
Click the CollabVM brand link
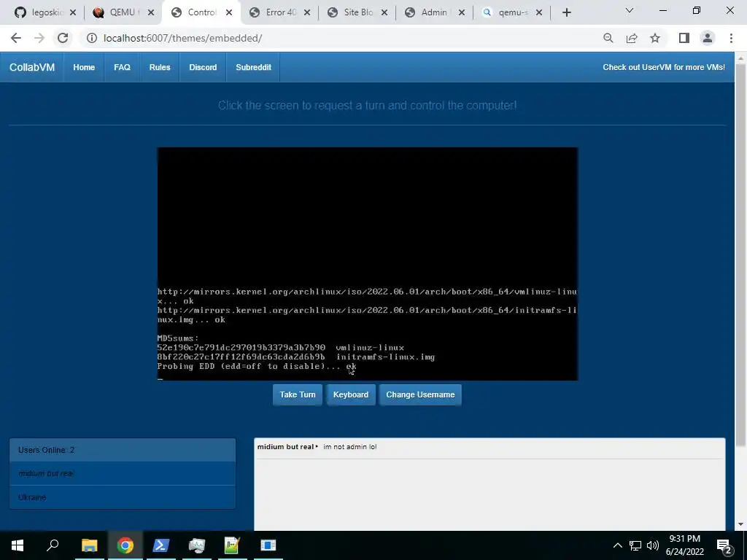[x=32, y=67]
